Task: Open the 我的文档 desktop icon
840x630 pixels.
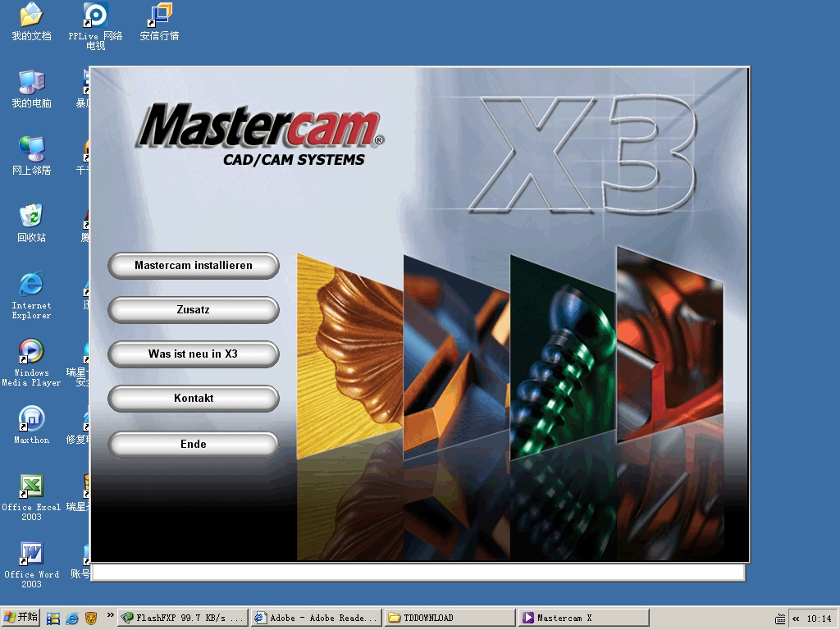Action: click(x=32, y=21)
